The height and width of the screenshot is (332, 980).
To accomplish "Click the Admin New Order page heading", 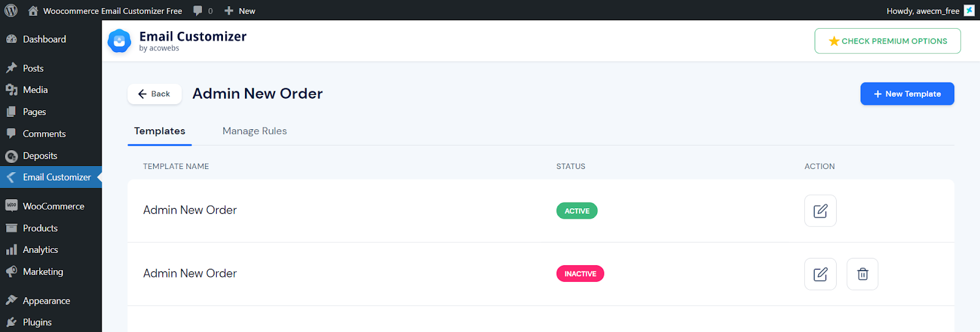I will 257,93.
